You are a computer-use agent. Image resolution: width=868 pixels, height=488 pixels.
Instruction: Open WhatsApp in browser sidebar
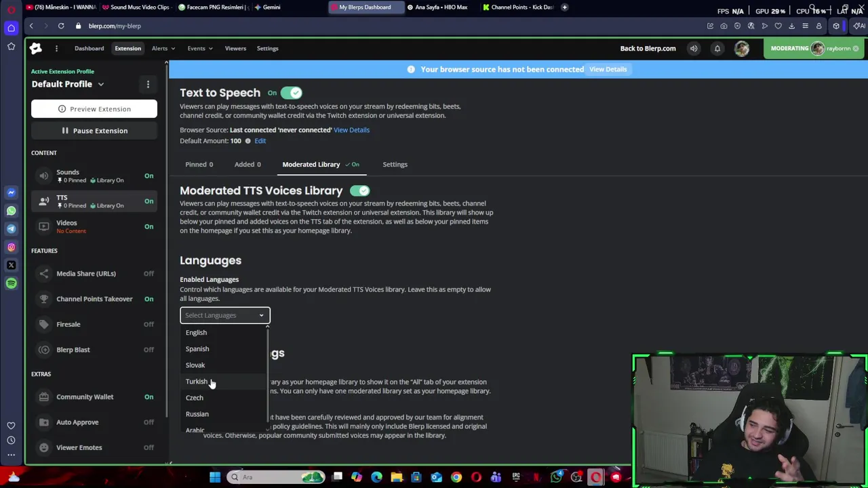coord(11,211)
